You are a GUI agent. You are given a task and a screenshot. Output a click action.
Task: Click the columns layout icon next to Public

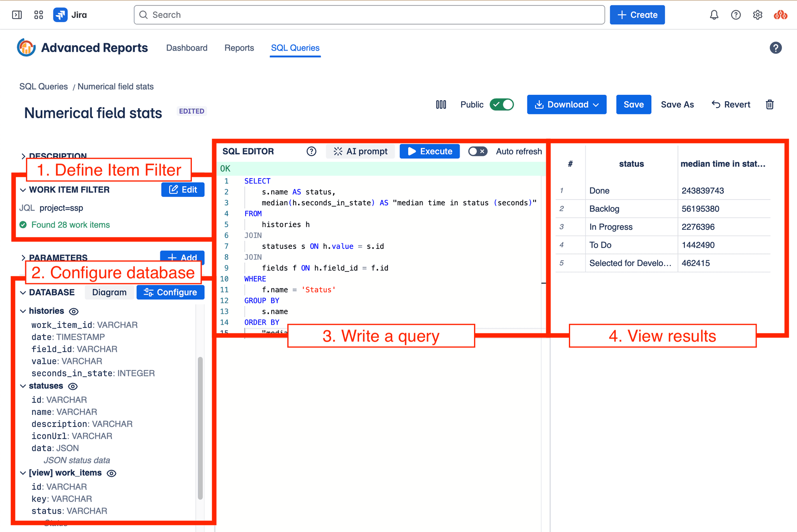[441, 105]
